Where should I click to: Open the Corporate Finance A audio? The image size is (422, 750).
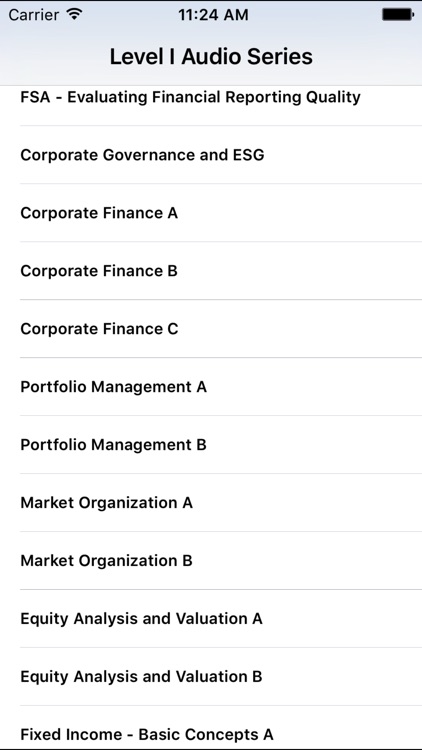[x=211, y=213]
